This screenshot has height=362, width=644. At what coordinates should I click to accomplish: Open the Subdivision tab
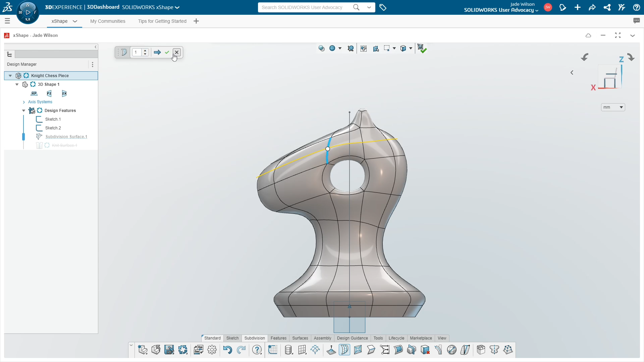tap(254, 338)
